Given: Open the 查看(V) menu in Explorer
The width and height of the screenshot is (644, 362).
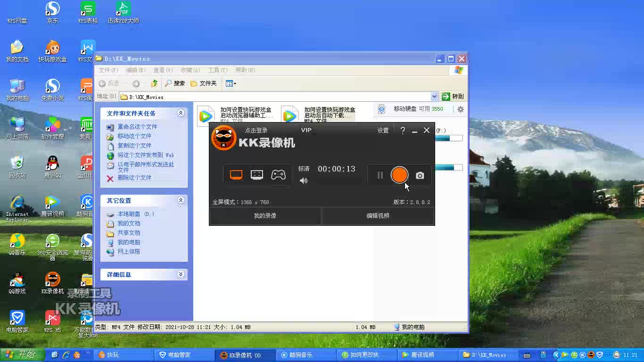Looking at the screenshot, I should (x=163, y=70).
